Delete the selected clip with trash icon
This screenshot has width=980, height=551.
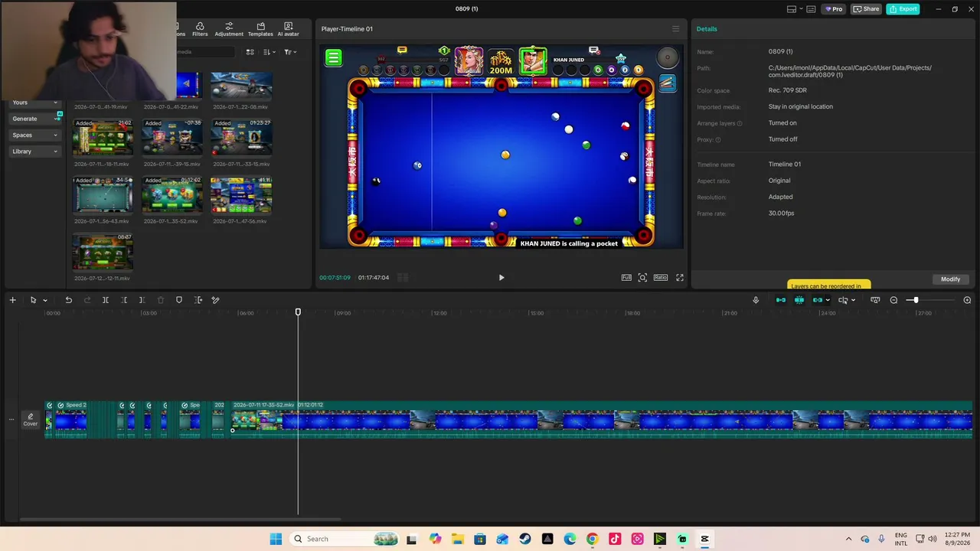tap(160, 300)
